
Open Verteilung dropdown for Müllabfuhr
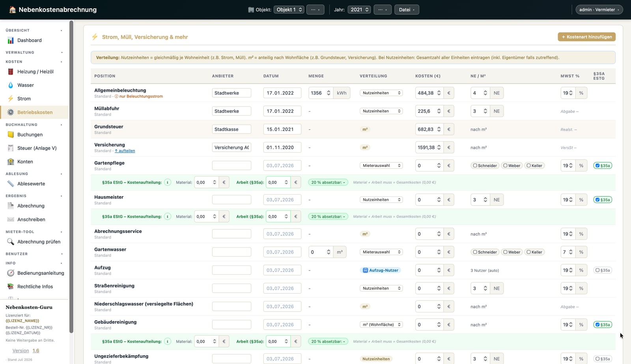click(381, 111)
